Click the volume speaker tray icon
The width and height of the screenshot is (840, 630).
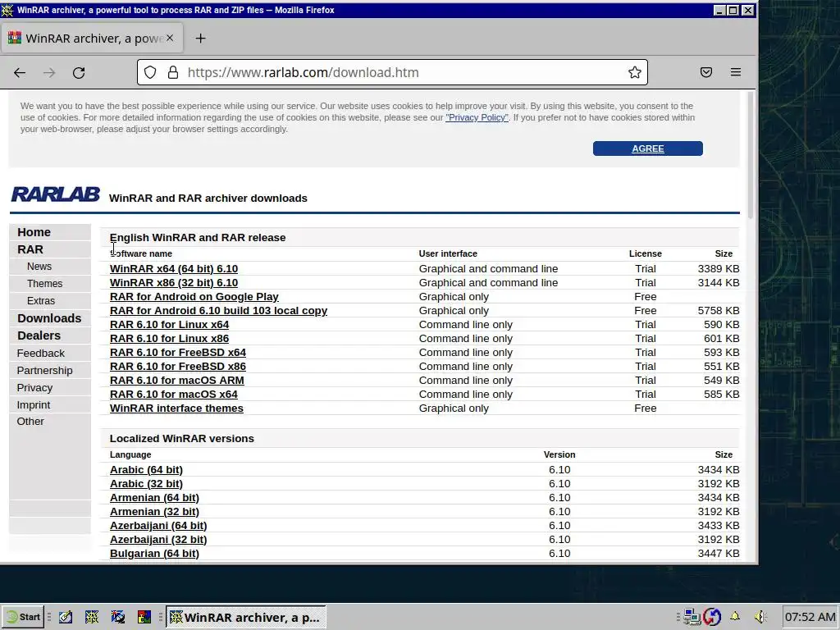coord(760,617)
